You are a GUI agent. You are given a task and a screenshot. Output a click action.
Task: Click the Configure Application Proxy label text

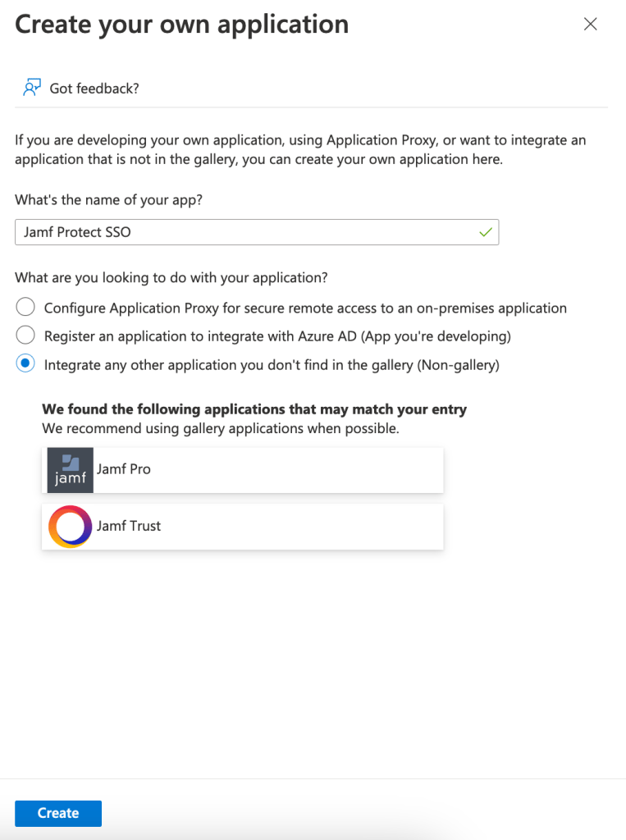coord(305,308)
